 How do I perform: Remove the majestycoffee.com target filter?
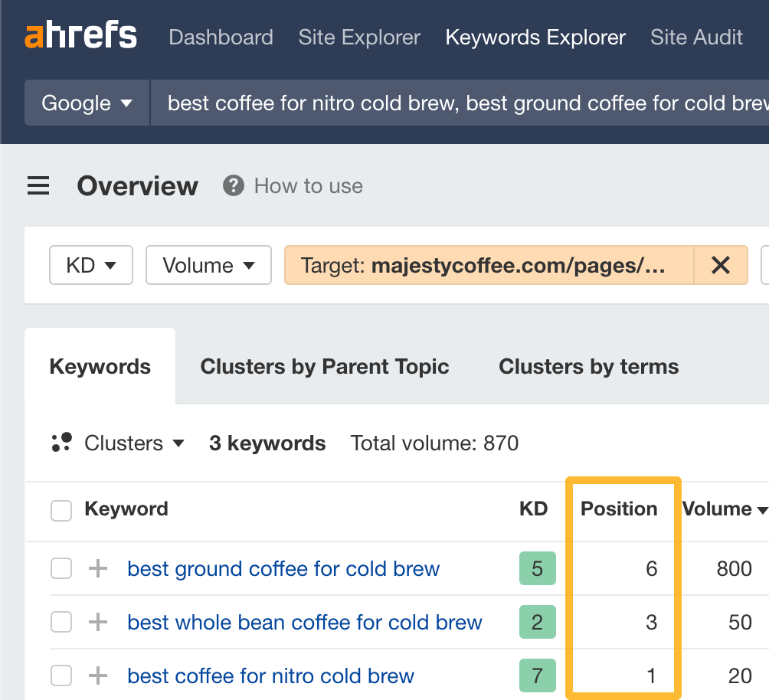pos(721,265)
